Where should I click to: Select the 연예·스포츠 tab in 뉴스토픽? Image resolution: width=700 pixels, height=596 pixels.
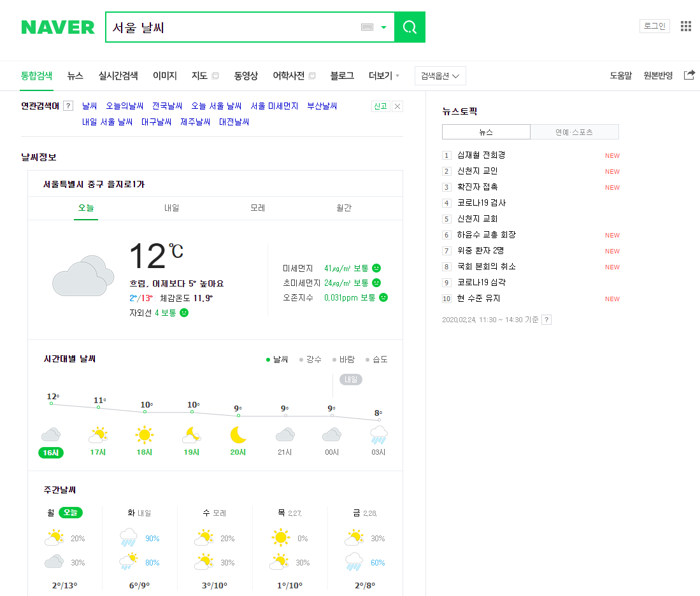[x=574, y=132]
